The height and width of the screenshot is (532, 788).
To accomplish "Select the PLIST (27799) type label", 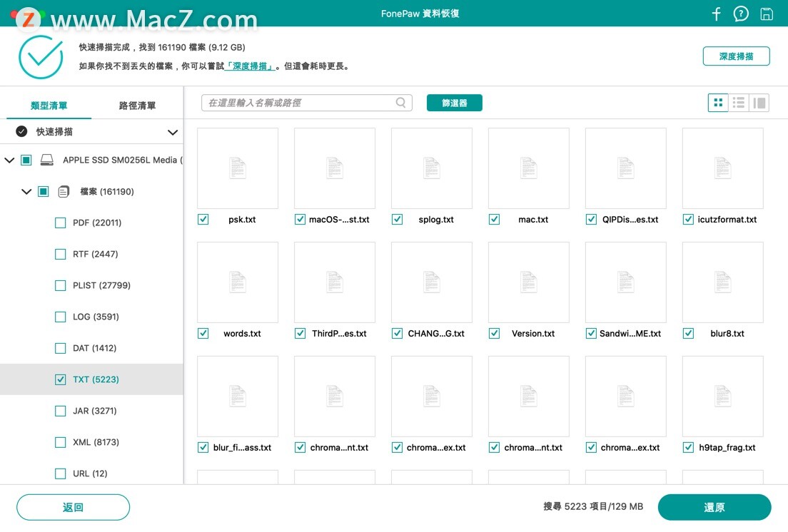I will click(x=101, y=285).
